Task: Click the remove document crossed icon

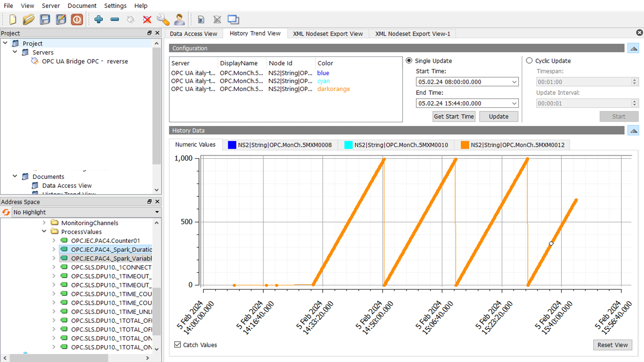Action: point(217,19)
